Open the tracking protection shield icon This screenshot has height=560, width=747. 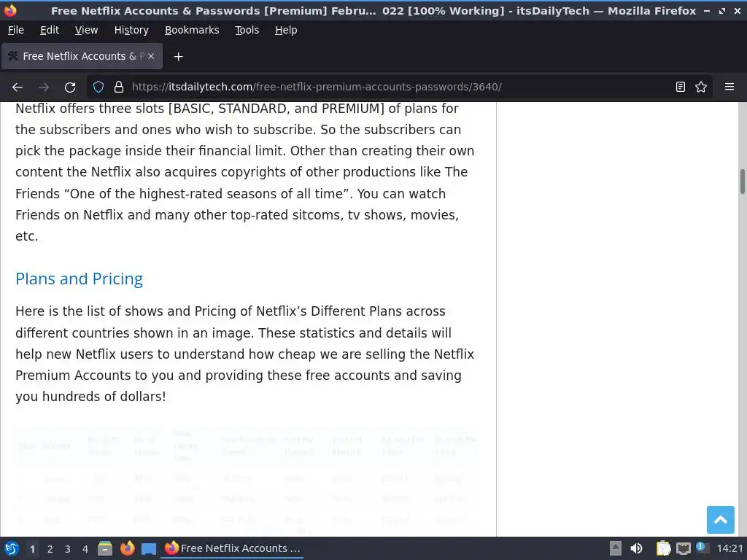coord(98,87)
